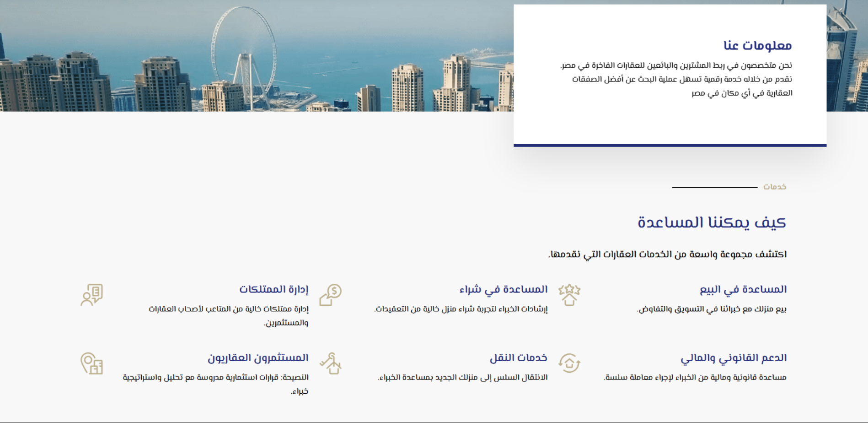The height and width of the screenshot is (423, 868).
Task: Click the location pin with building icon
Action: (x=91, y=363)
